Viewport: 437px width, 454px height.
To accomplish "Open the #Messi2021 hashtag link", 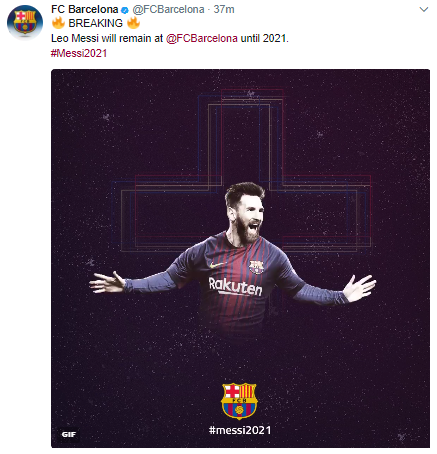I will click(x=79, y=53).
